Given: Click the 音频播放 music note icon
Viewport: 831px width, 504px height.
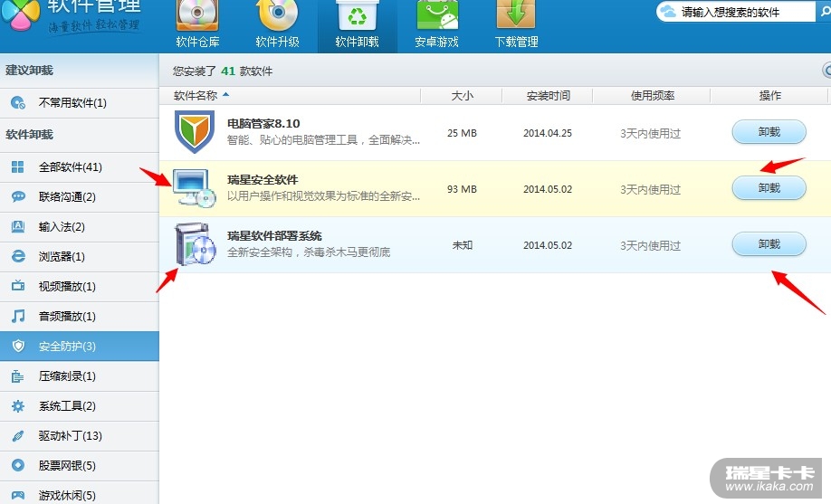Looking at the screenshot, I should (18, 316).
